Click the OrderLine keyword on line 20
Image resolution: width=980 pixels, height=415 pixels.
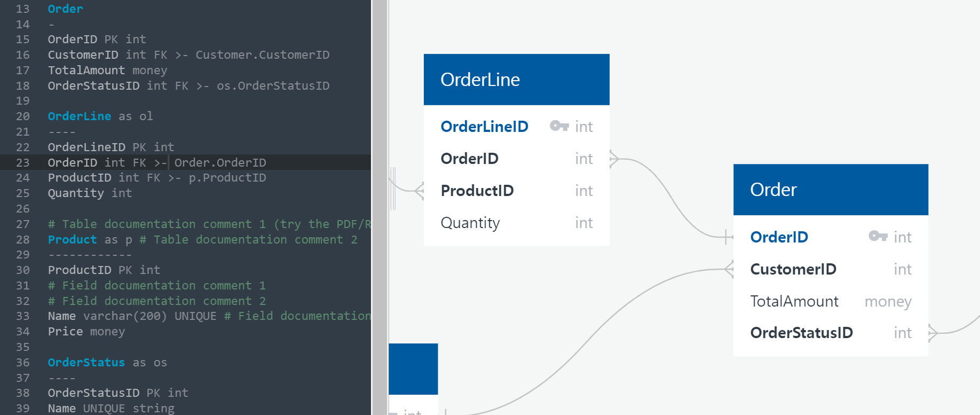(80, 116)
